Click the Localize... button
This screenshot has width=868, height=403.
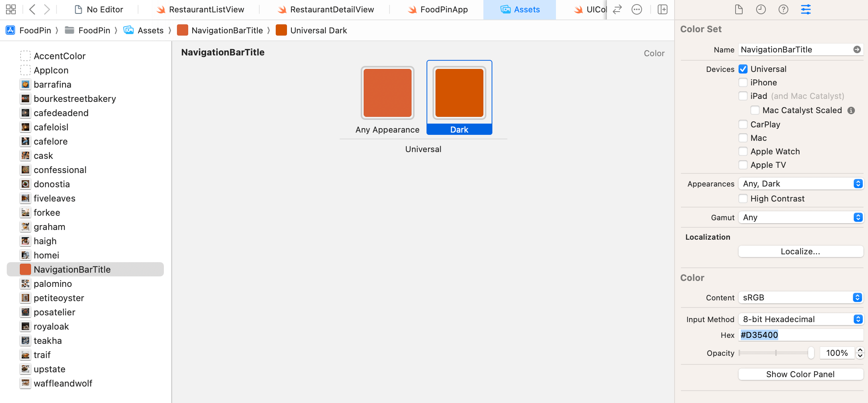click(x=800, y=251)
